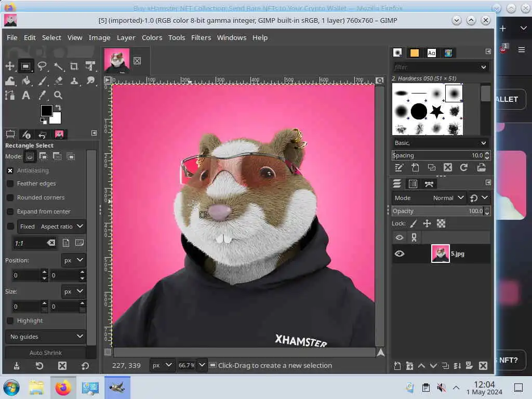Image resolution: width=532 pixels, height=399 pixels.
Task: Tick the Fixed aspect ratio checkbox
Action: click(10, 227)
